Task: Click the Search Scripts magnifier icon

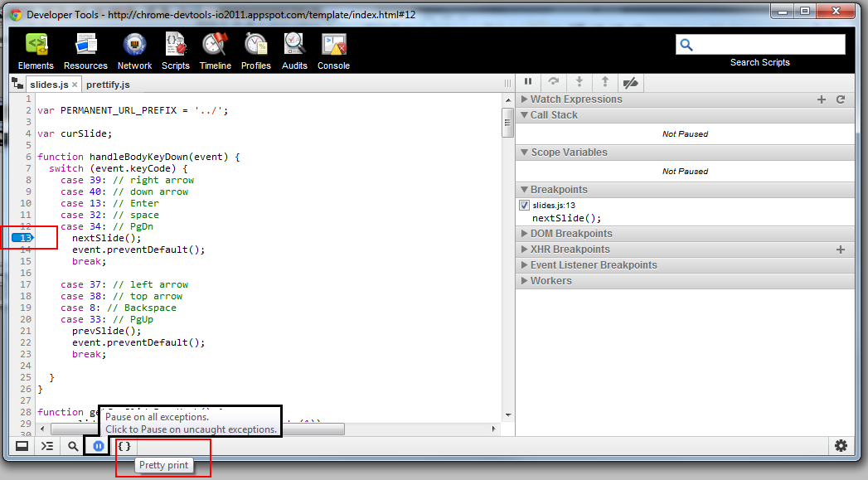Action: click(x=686, y=45)
